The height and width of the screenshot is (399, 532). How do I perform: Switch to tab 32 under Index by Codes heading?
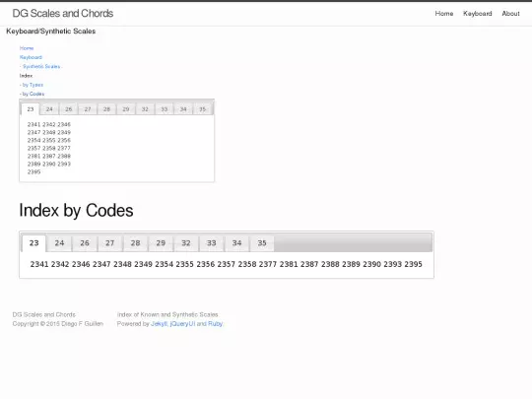[x=186, y=243]
